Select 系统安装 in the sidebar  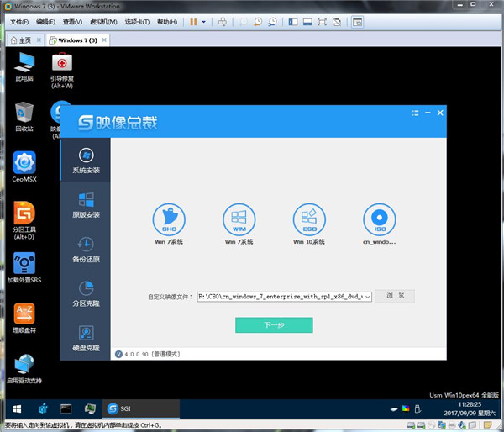(86, 161)
